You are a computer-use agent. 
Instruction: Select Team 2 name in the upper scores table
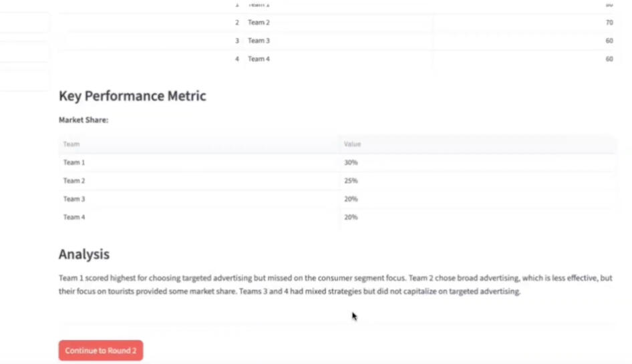pyautogui.click(x=259, y=23)
